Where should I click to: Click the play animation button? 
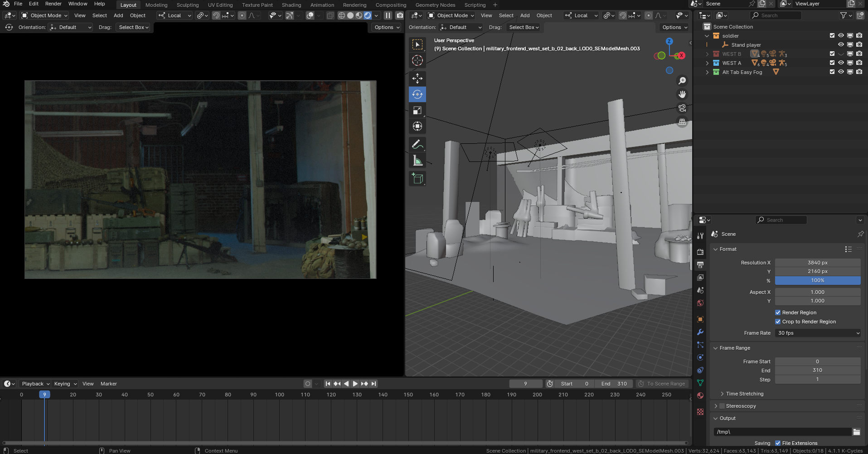(x=355, y=384)
